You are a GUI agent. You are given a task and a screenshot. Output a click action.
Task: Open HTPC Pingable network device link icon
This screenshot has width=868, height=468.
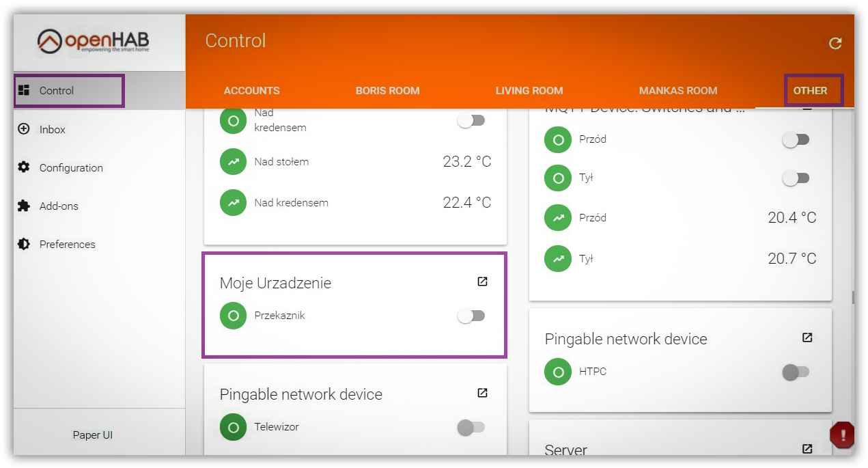point(807,338)
